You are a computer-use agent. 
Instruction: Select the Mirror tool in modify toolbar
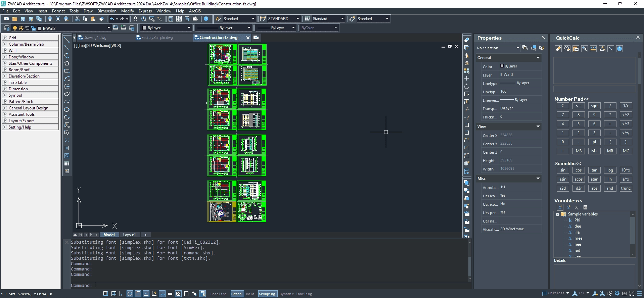[467, 55]
